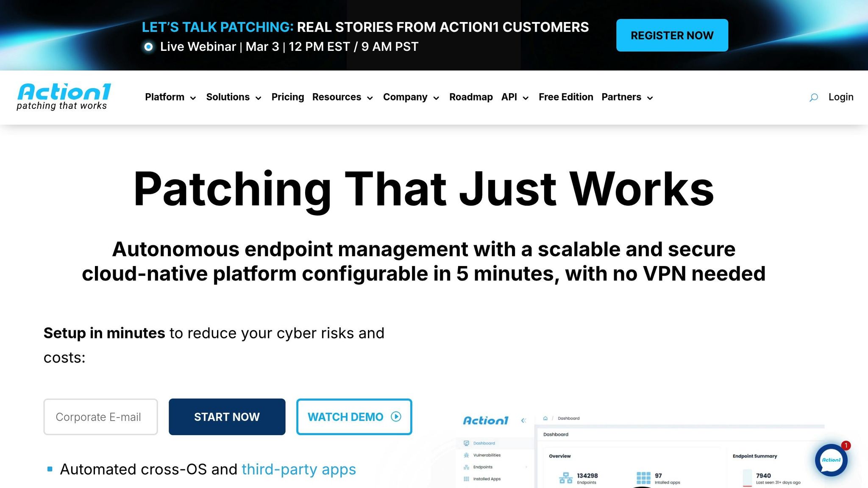
Task: Open the Company dropdown chevron
Action: (x=436, y=98)
